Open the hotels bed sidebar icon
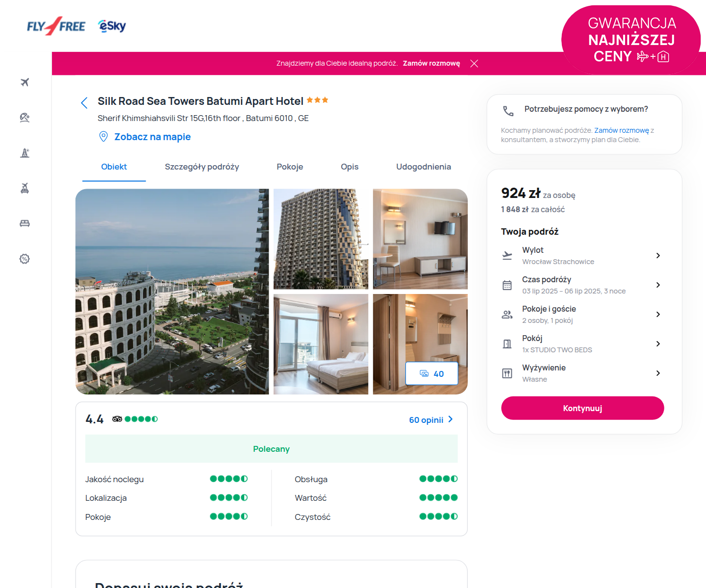The height and width of the screenshot is (588, 706). click(x=25, y=223)
